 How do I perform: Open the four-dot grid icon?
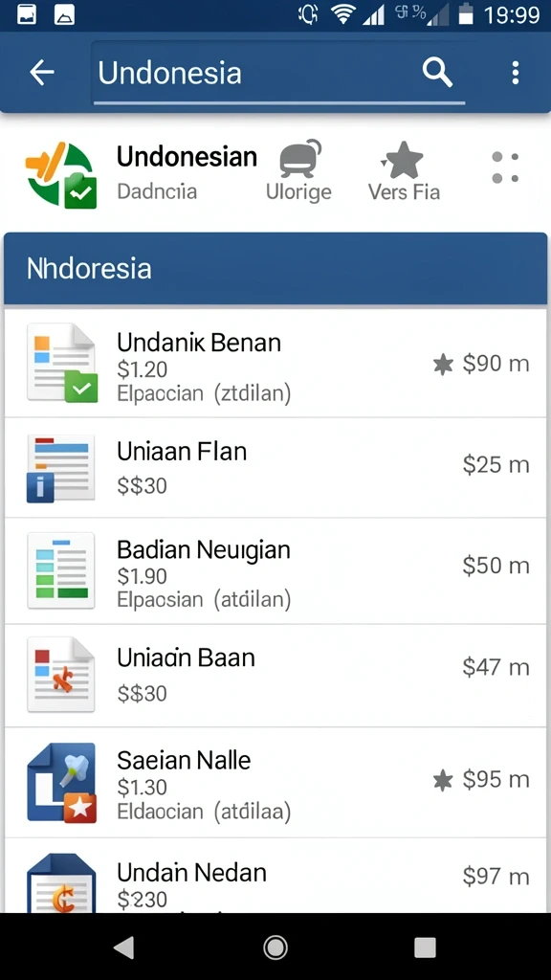[505, 167]
